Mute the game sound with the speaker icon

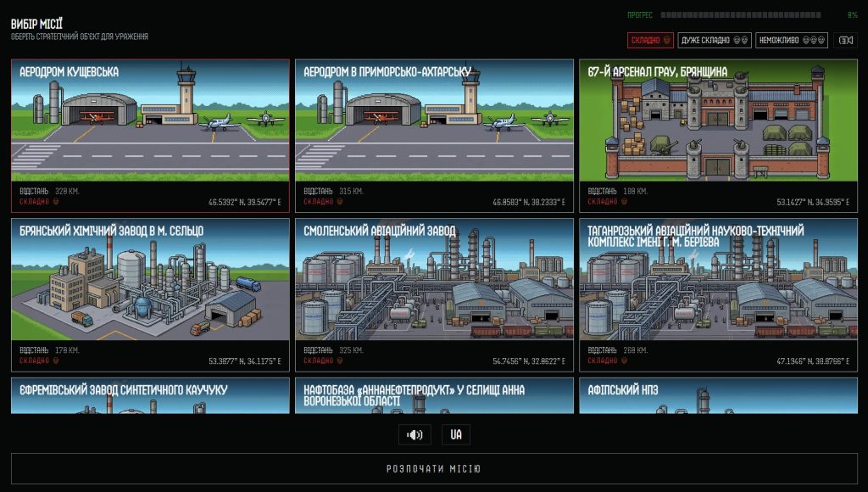[x=415, y=434]
